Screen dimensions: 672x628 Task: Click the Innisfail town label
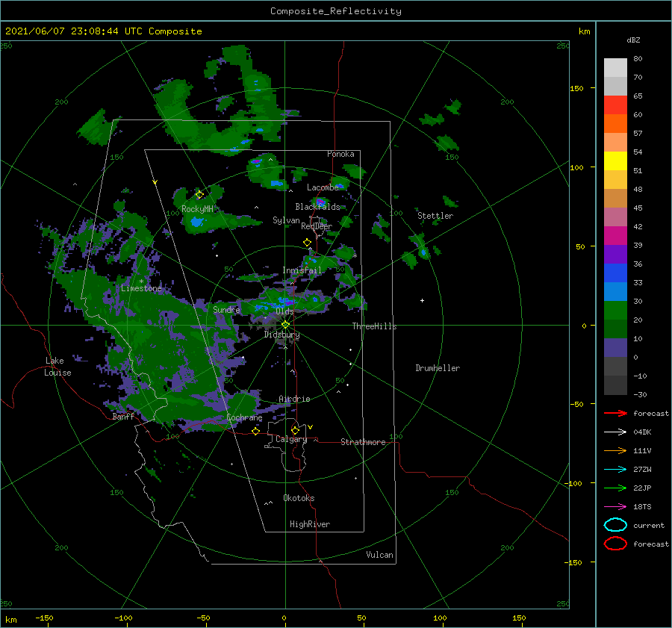point(302,270)
